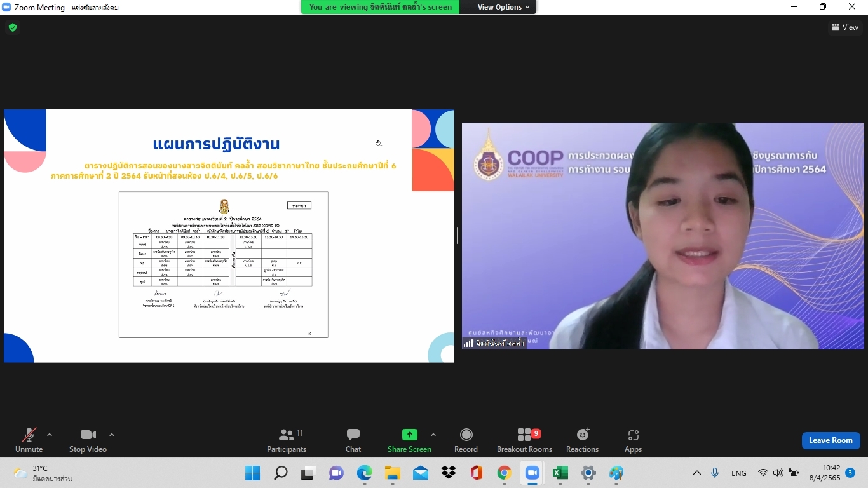Screen dimensions: 868x488
Task: Open the Participants panel
Action: [x=287, y=440]
